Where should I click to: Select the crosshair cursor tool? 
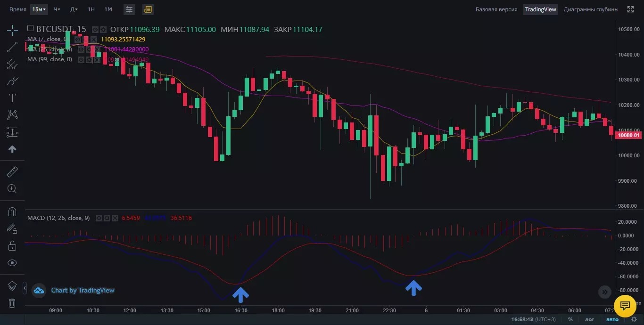coord(12,31)
